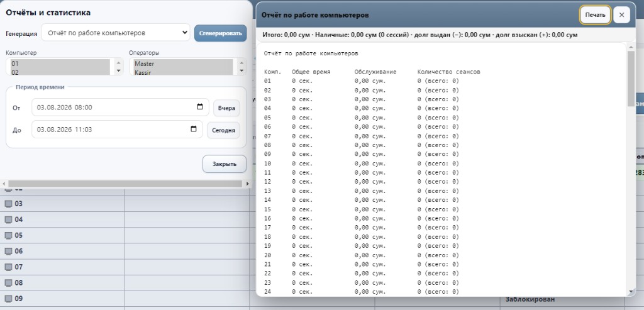
Task: Click the Сгенерировать button
Action: 221,33
